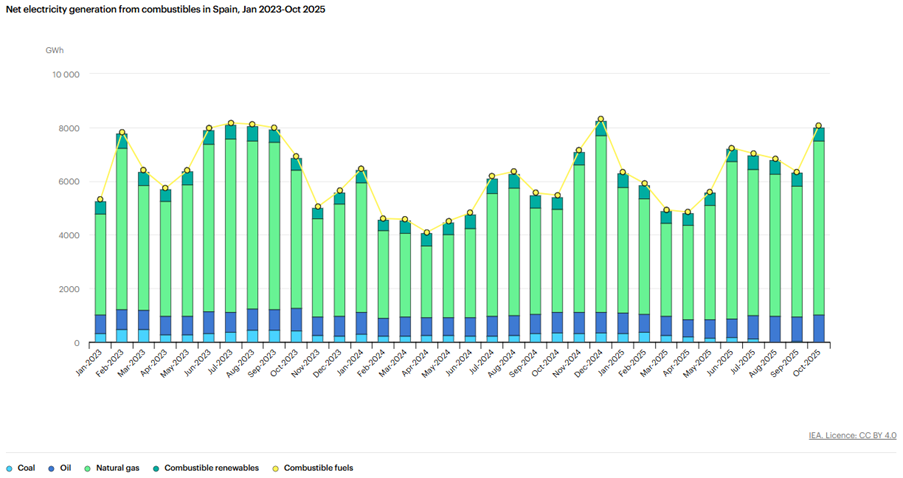Open the IEA Licence CC BY 4.0 link
Screen dimensions: 903x478
852,435
